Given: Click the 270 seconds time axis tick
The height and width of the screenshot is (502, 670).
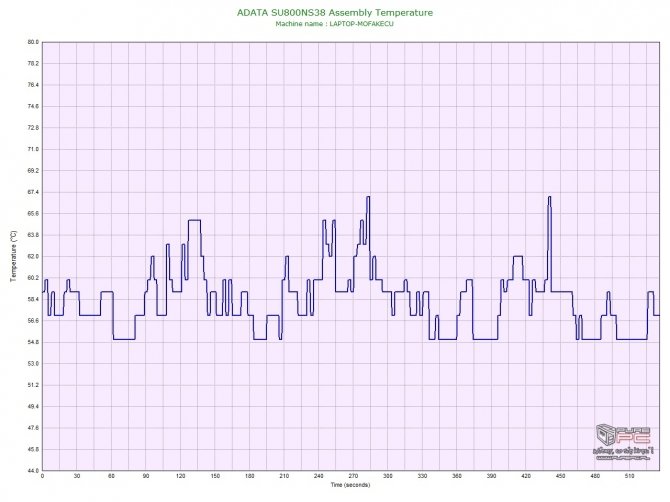Looking at the screenshot, I should coord(353,476).
